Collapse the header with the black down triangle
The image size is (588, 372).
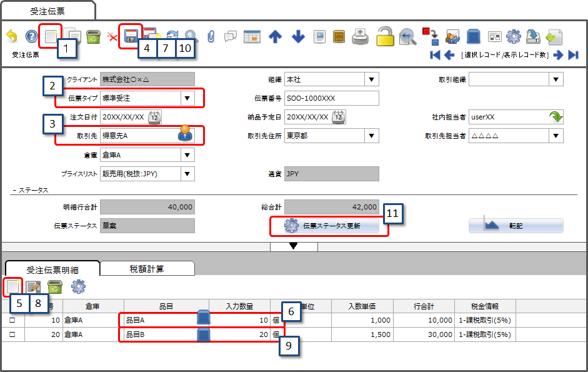point(294,246)
